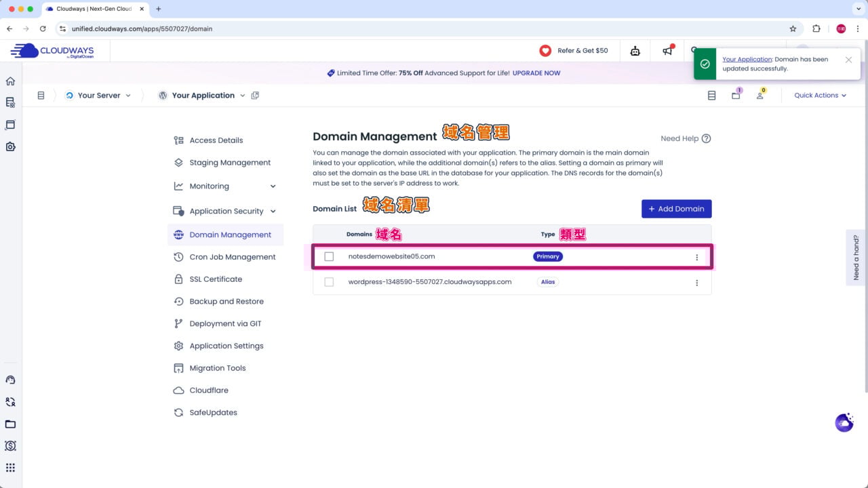Open Backup and Restore page
868x488 pixels.
click(x=226, y=302)
